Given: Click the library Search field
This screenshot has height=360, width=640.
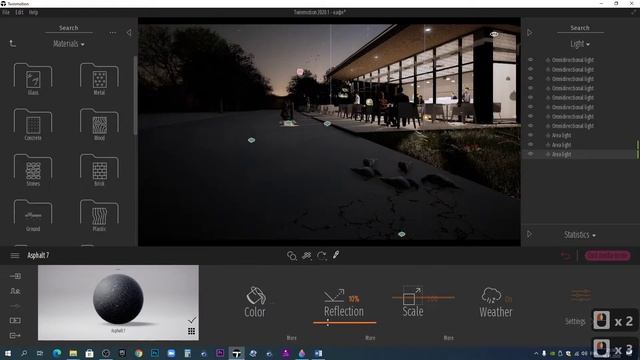Looking at the screenshot, I should pyautogui.click(x=69, y=28).
